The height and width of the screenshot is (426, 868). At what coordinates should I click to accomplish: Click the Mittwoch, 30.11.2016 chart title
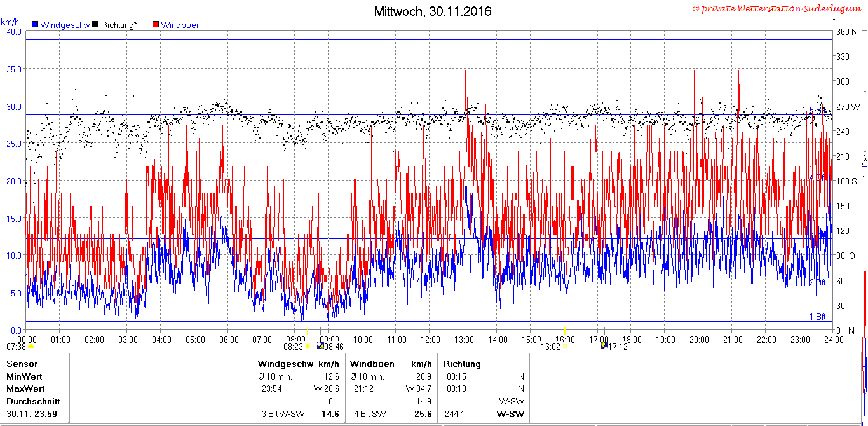(x=433, y=11)
